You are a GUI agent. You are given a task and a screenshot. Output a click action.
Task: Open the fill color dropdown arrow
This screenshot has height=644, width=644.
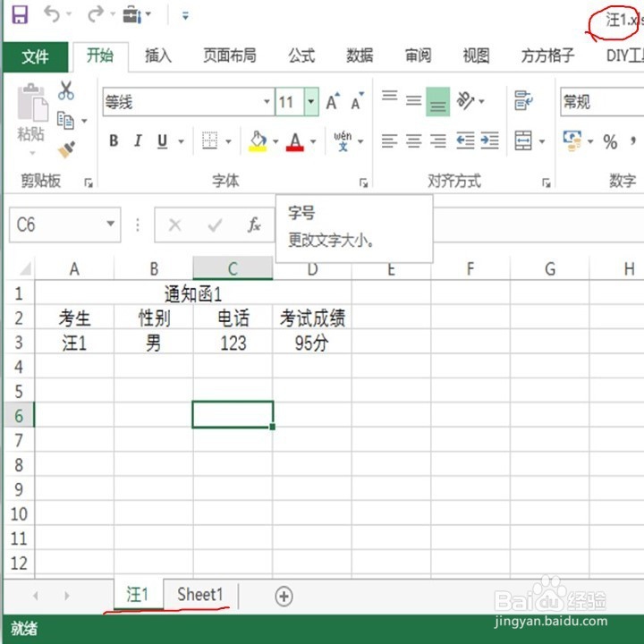click(275, 141)
